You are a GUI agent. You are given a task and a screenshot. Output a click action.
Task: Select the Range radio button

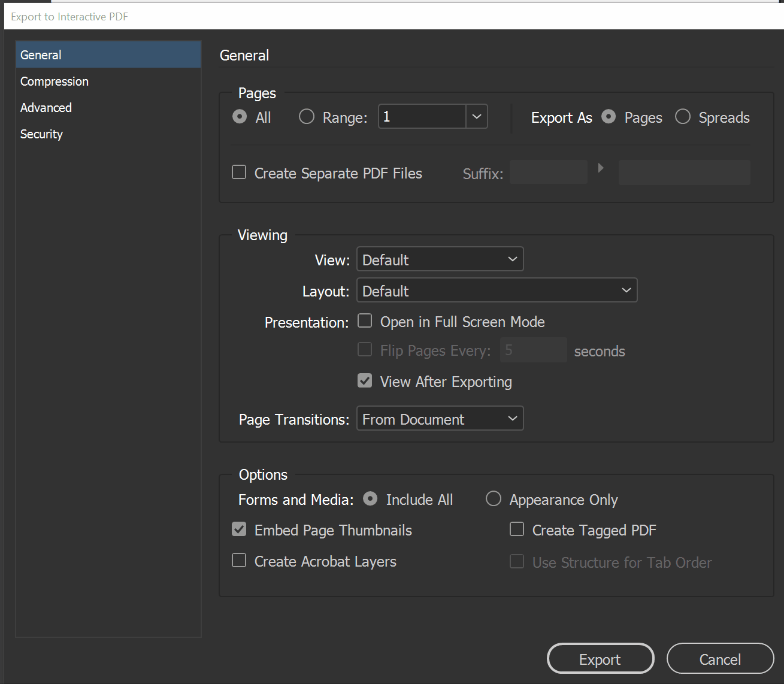(307, 117)
